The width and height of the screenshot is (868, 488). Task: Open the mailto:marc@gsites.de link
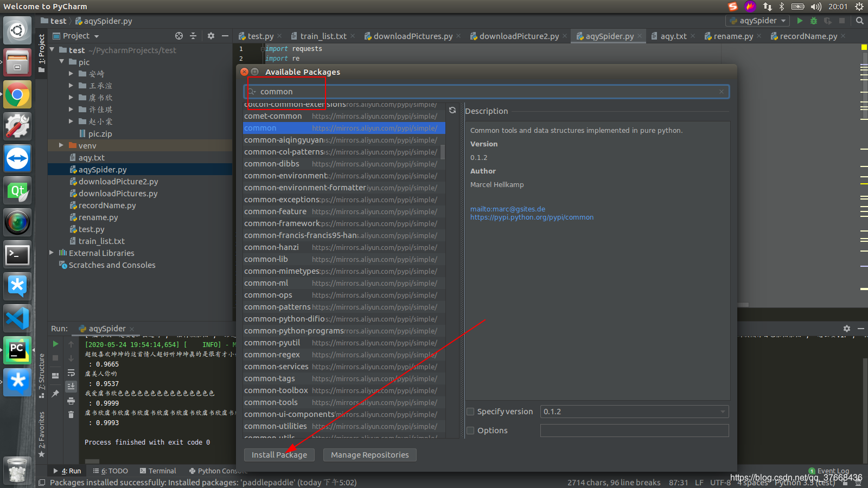coord(508,209)
